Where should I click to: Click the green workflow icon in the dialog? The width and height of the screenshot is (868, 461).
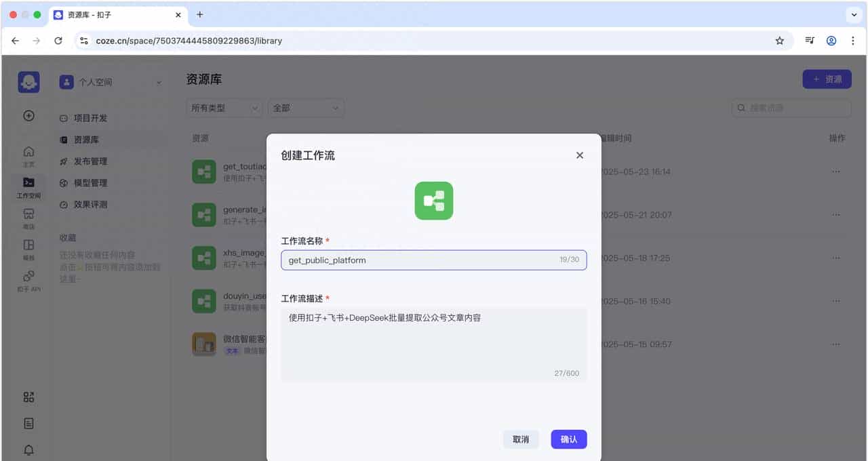click(433, 201)
